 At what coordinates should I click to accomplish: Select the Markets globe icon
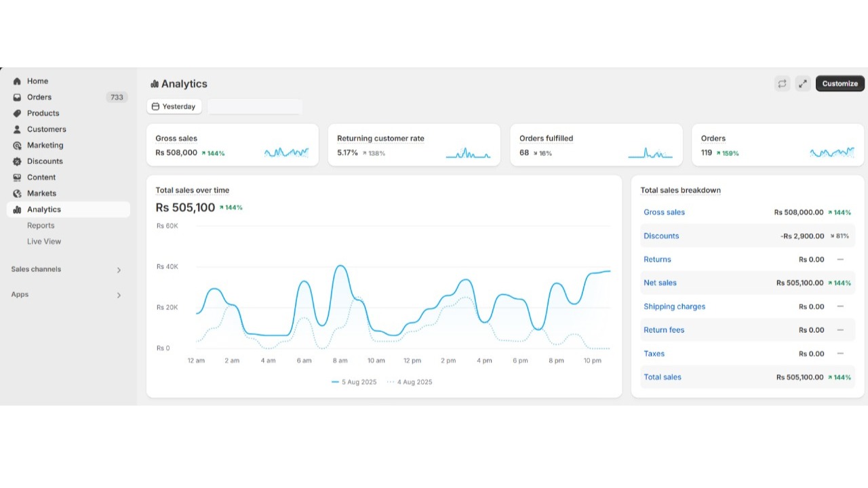click(17, 194)
